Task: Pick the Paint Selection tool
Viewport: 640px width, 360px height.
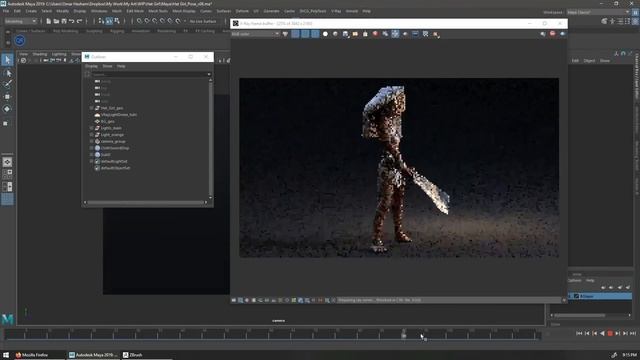Action: tap(7, 85)
